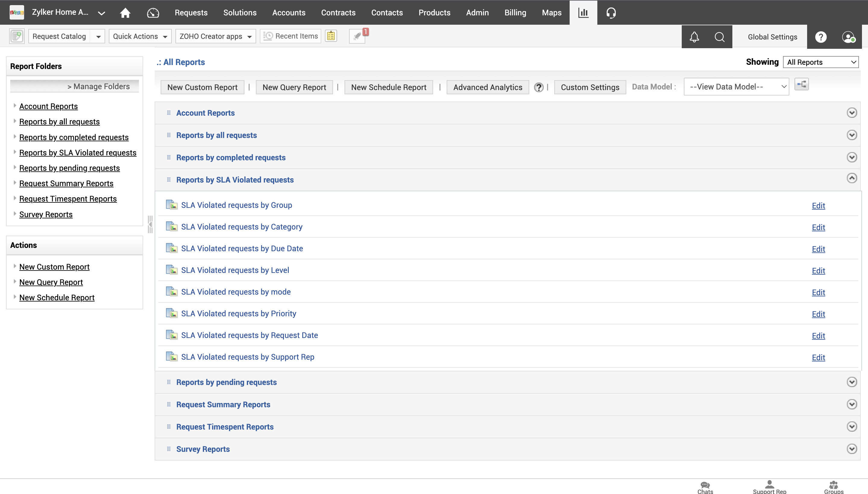Image resolution: width=868 pixels, height=494 pixels.
Task: Open the Quick Actions dropdown
Action: [x=140, y=36]
